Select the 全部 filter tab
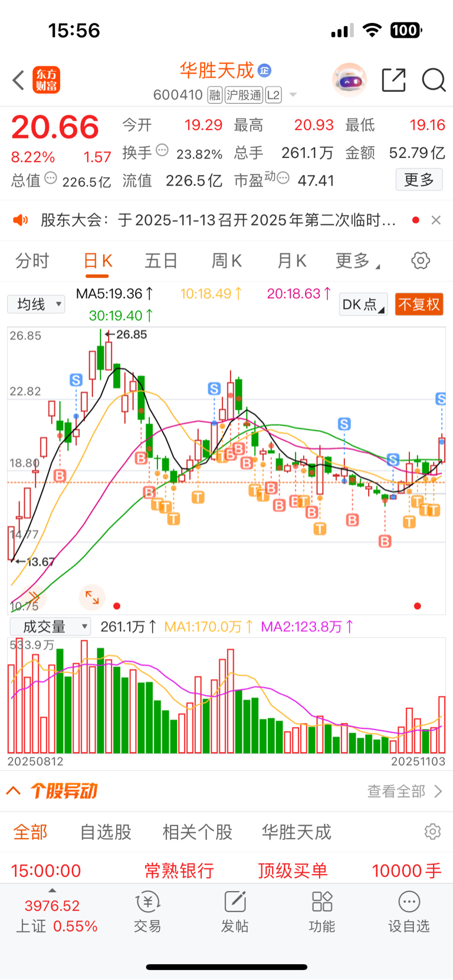 (x=30, y=832)
